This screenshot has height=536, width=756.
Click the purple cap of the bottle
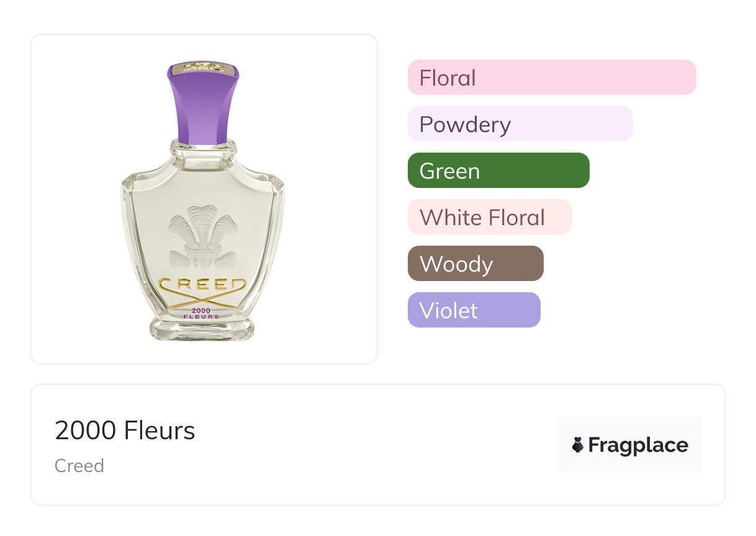pos(203,109)
